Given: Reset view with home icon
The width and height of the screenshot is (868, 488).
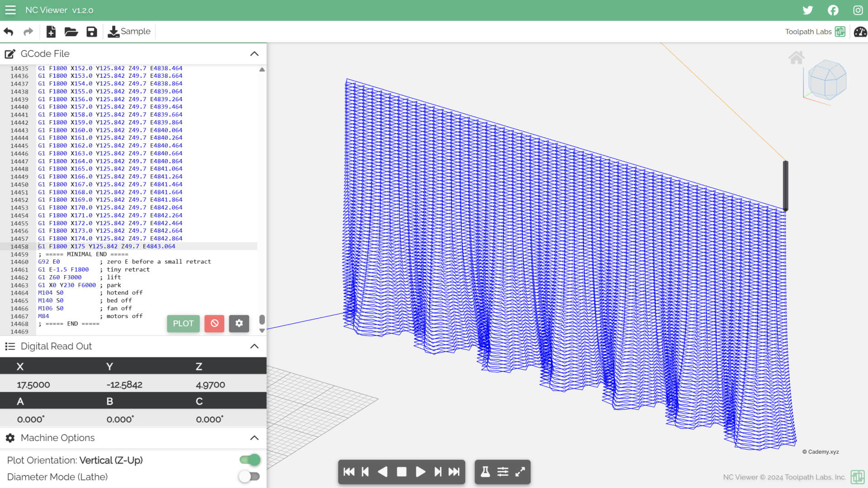Looking at the screenshot, I should 796,57.
